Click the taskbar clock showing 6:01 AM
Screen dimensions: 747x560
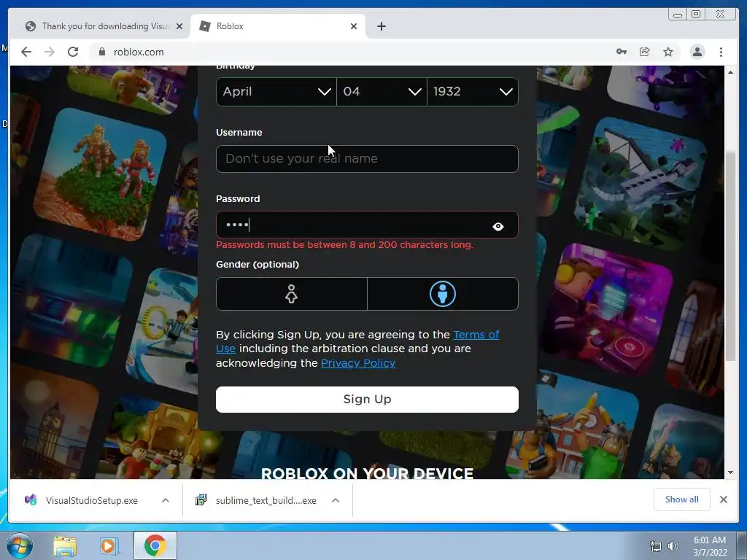click(x=710, y=546)
